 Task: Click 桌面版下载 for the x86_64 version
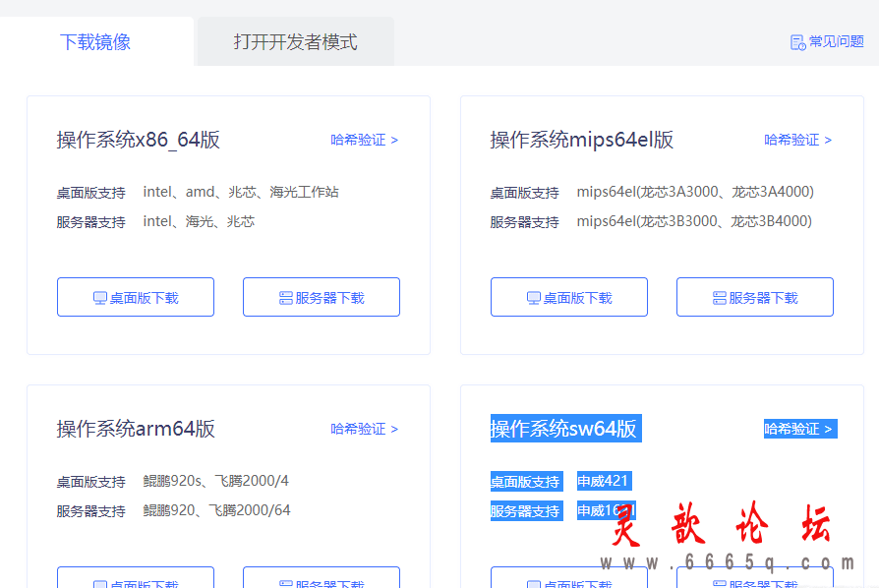click(136, 297)
